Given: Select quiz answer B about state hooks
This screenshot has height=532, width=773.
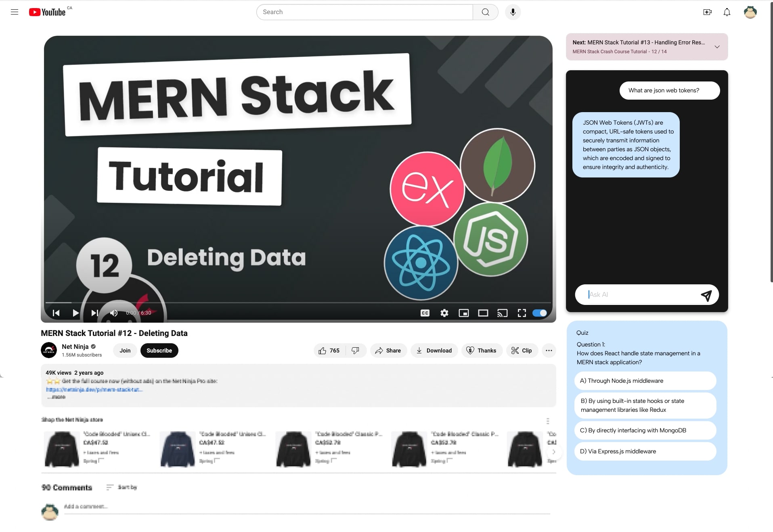Looking at the screenshot, I should [x=645, y=405].
